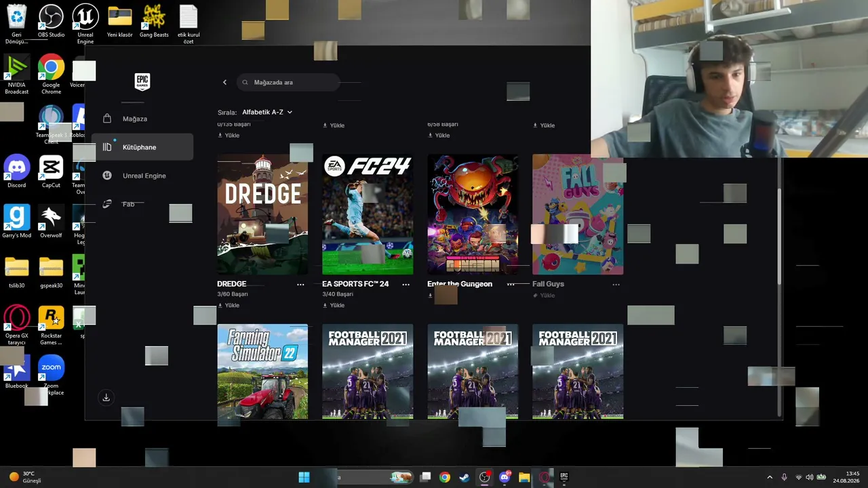868x488 pixels.
Task: Switch to Opera GX on the taskbar
Action: click(544, 477)
